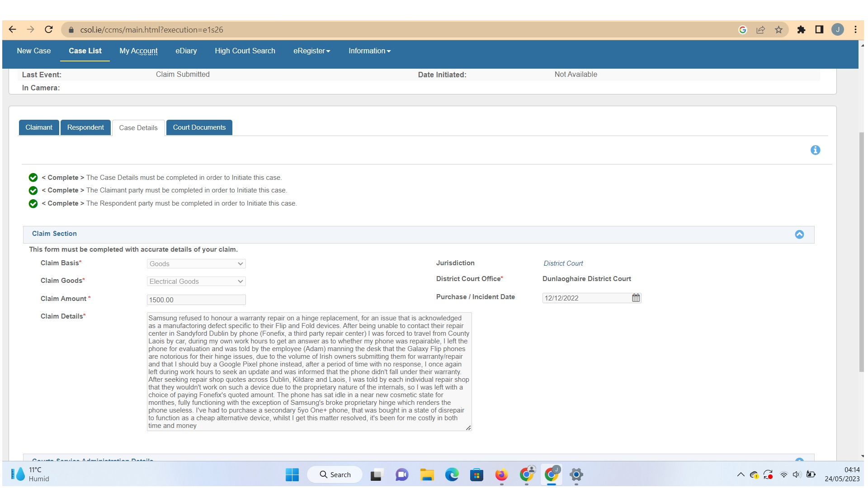
Task: Click the Google search icon in address bar
Action: coord(744,29)
